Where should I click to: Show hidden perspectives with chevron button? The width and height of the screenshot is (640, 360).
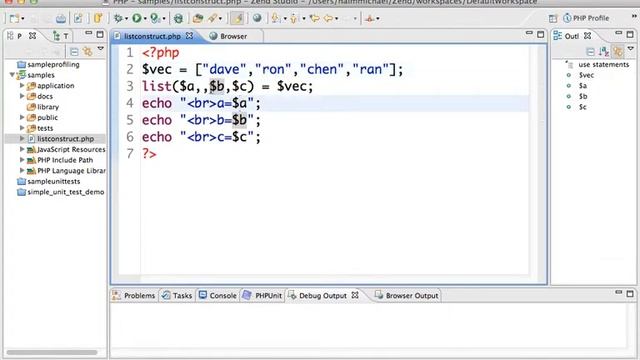click(x=634, y=16)
